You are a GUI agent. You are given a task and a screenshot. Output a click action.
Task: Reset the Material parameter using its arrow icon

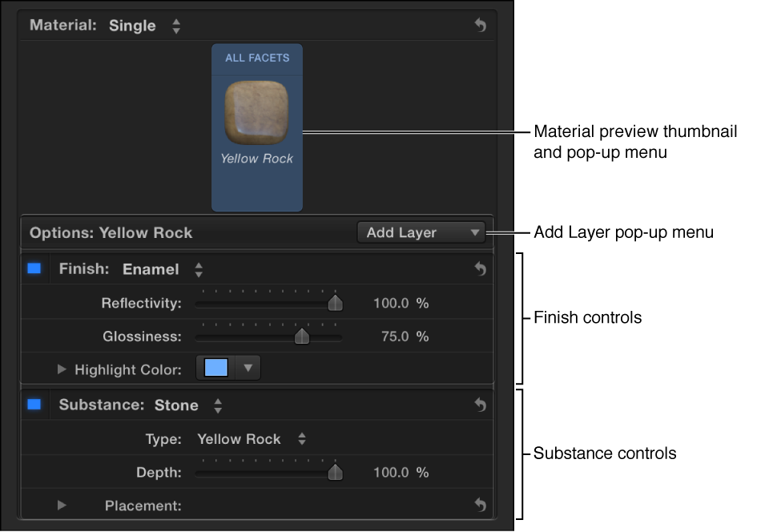click(480, 25)
